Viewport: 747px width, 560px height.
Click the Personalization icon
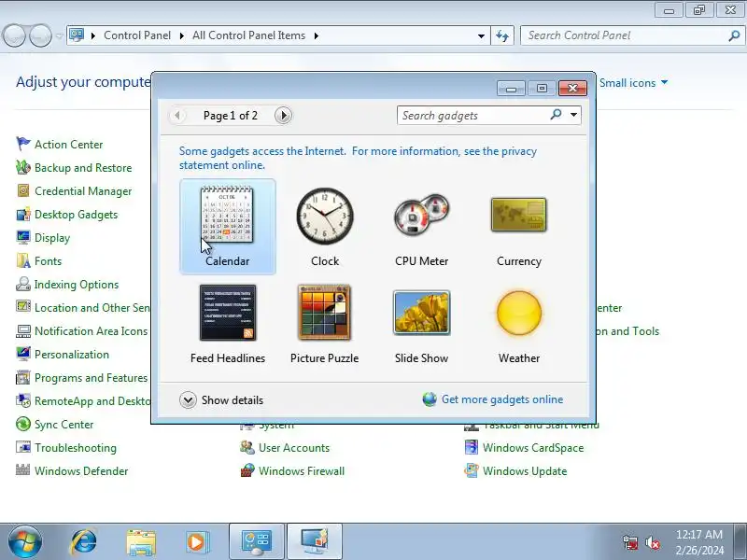pos(22,354)
